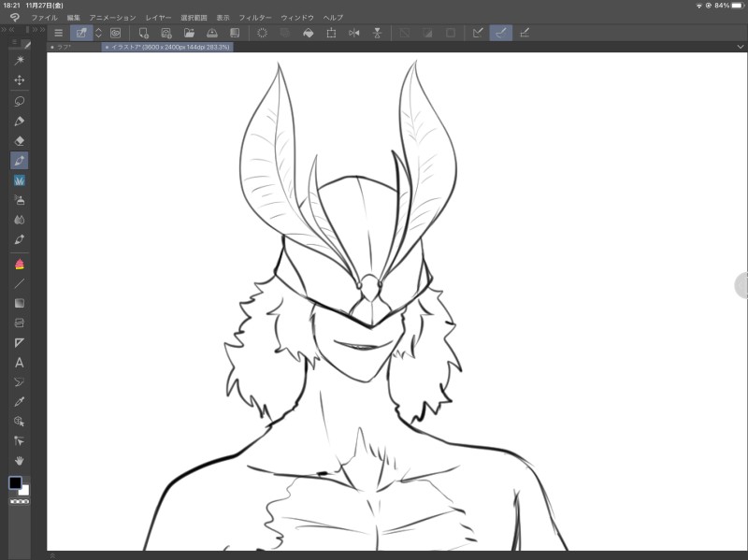Screen dimensions: 748x560
Task: Open the hamburger menu in the command bar
Action: [x=59, y=33]
